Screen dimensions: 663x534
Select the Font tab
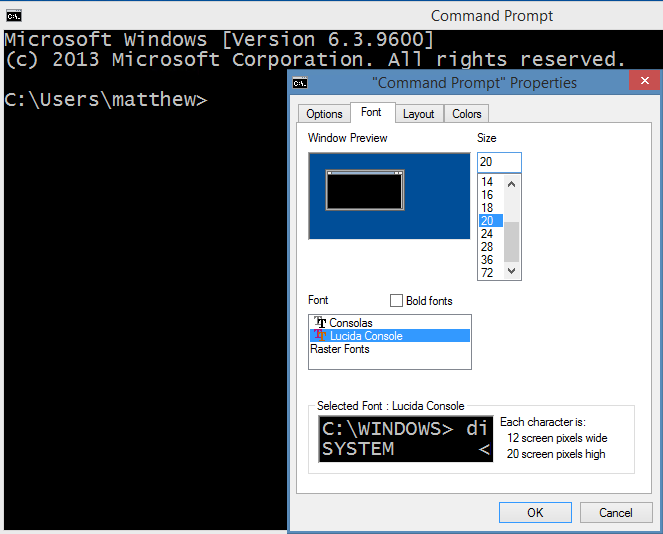(x=373, y=112)
